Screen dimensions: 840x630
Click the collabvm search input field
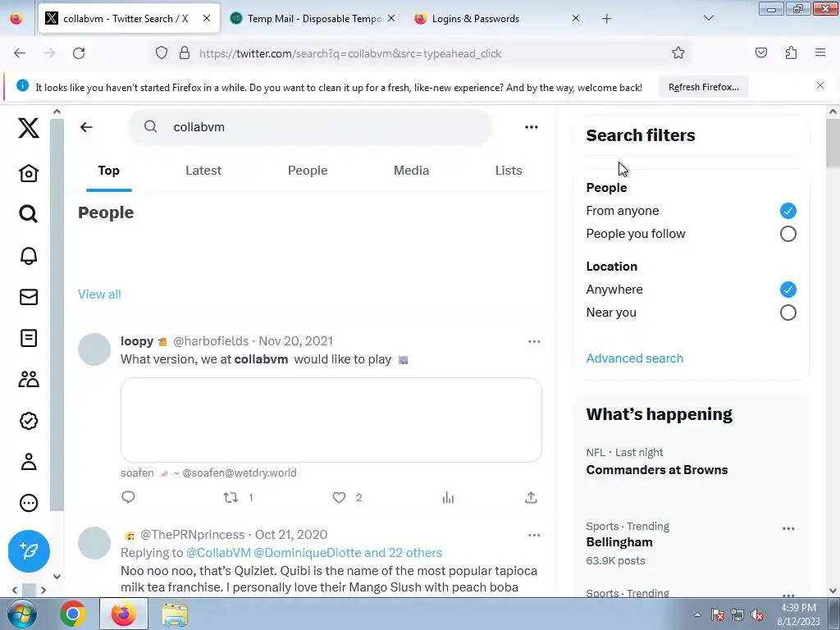pos(309,127)
